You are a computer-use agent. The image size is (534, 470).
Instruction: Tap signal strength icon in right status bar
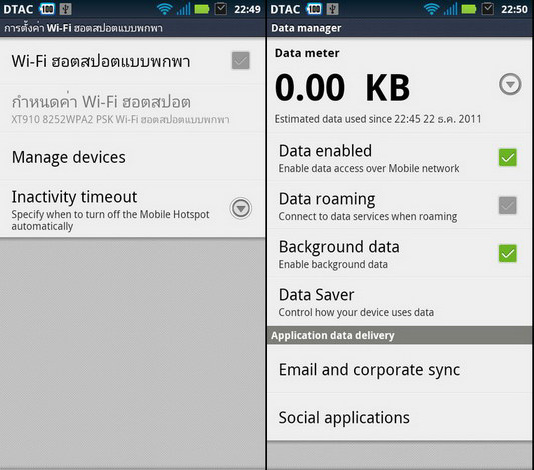(450, 9)
